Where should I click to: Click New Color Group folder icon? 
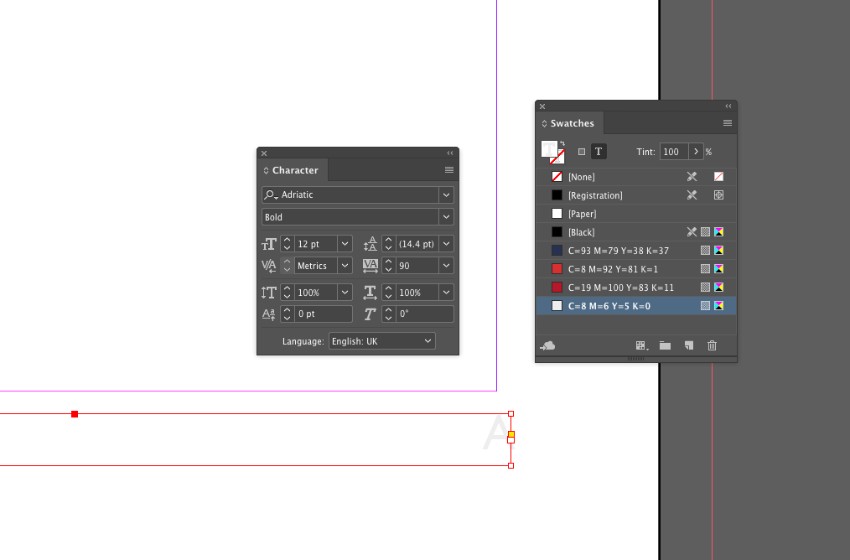[x=665, y=345]
